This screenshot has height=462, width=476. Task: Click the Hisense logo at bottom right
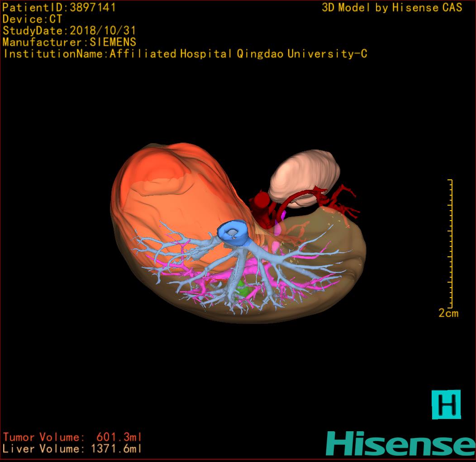coord(400,443)
